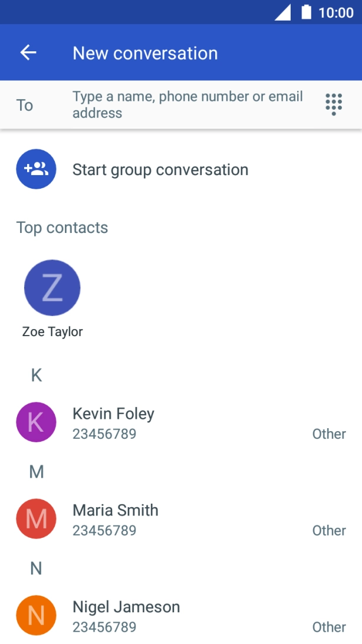Pick Nigel Jameson from the list
Viewport: 362px width, 644px height.
[x=126, y=607]
